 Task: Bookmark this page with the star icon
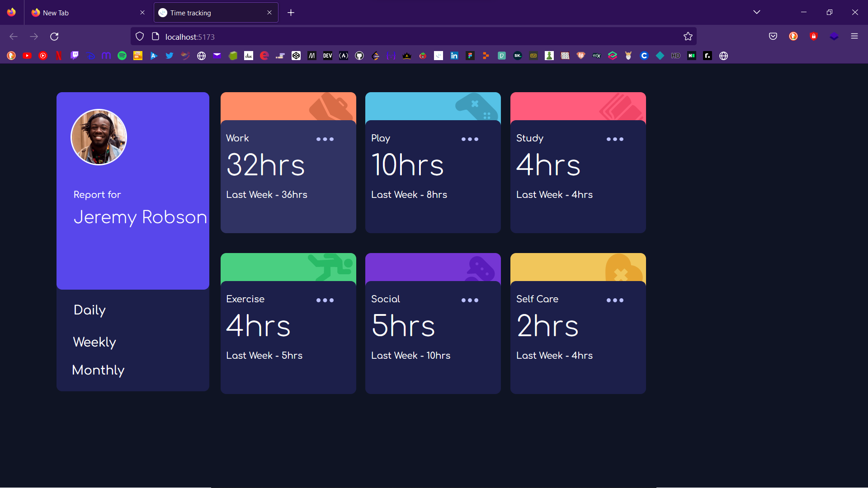(x=688, y=36)
